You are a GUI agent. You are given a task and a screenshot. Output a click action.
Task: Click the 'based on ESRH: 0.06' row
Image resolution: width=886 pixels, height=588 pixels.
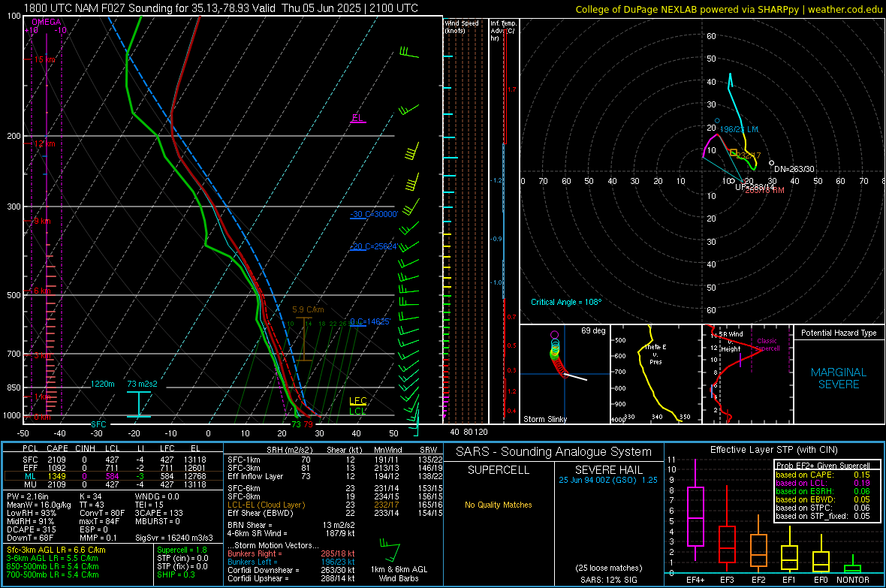pos(823,491)
